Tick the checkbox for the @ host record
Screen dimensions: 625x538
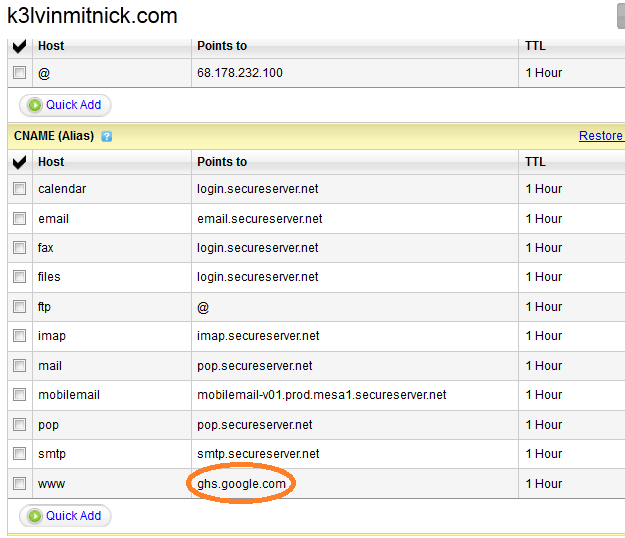click(x=19, y=73)
